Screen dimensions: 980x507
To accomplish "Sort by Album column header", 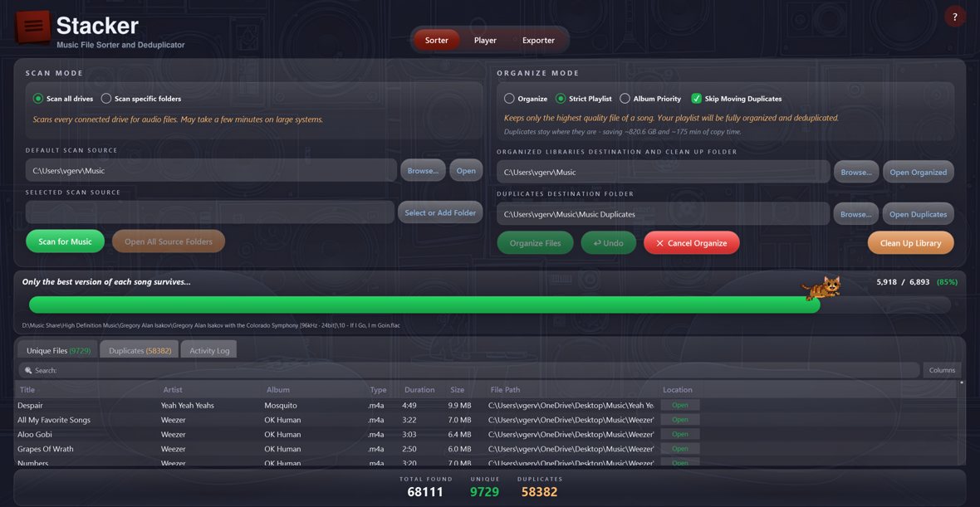I will tap(278, 390).
